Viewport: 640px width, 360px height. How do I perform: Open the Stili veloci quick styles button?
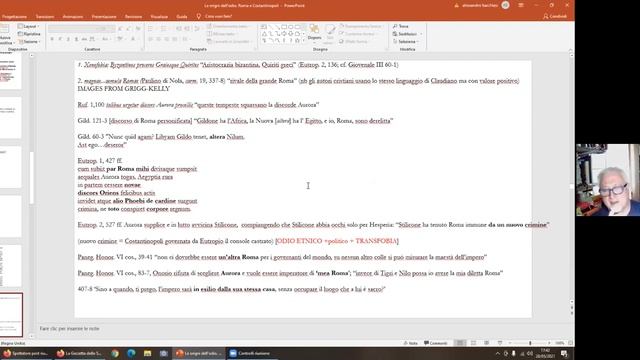pyautogui.click(x=330, y=33)
